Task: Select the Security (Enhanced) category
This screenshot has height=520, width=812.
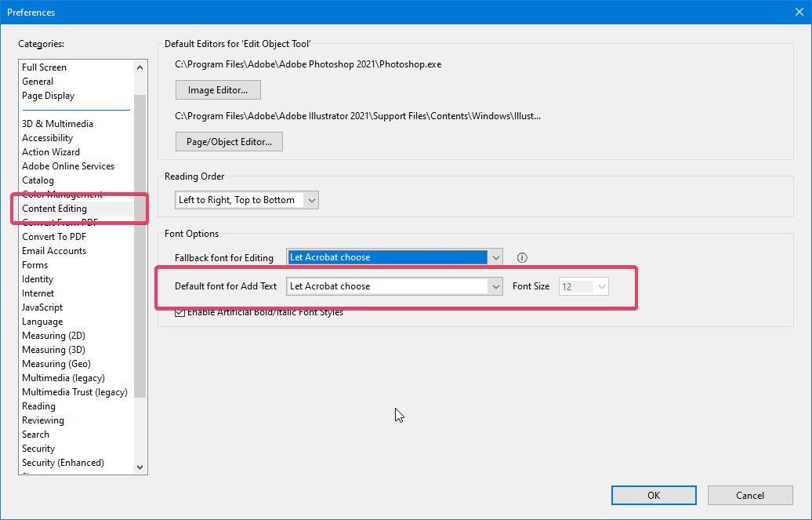Action: click(63, 463)
